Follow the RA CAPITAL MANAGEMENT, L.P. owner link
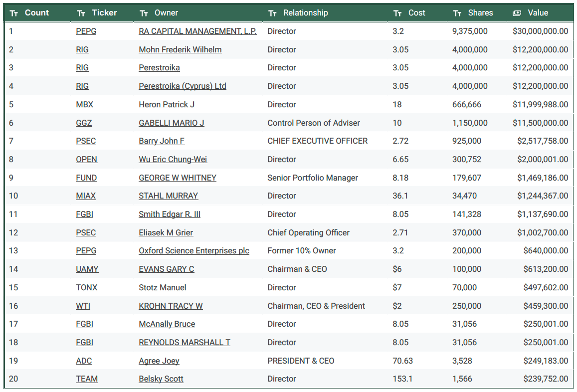 point(197,31)
